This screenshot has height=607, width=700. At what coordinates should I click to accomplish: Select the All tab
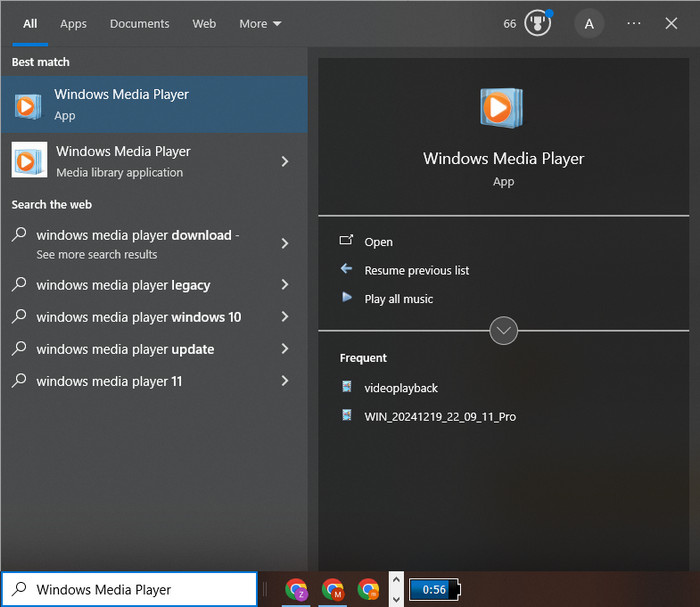(30, 24)
